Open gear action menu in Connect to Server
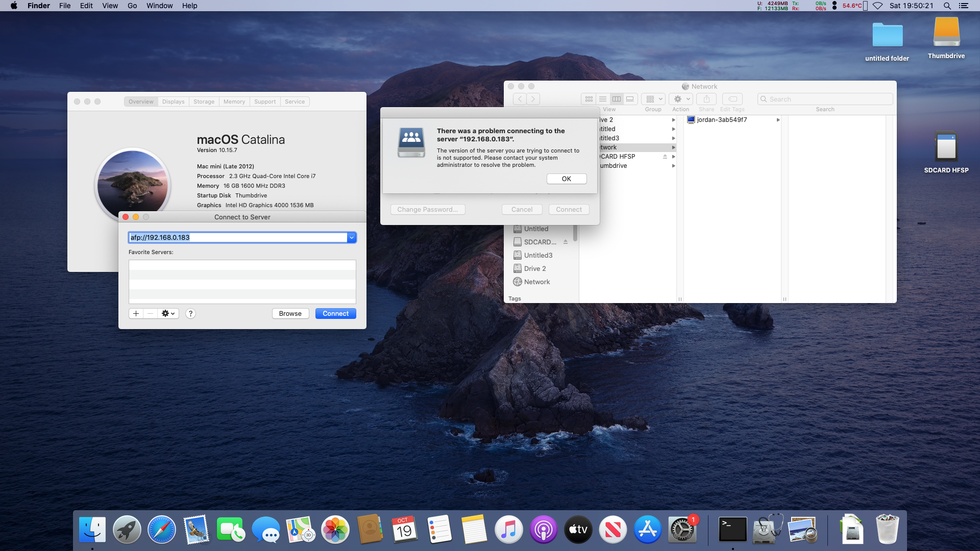Image resolution: width=980 pixels, height=551 pixels. [x=168, y=313]
